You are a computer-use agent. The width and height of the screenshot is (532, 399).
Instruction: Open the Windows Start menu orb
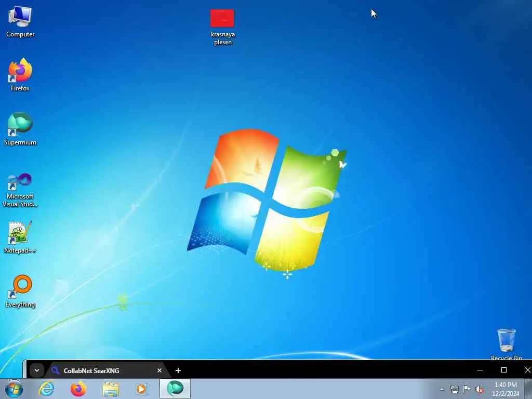point(14,389)
